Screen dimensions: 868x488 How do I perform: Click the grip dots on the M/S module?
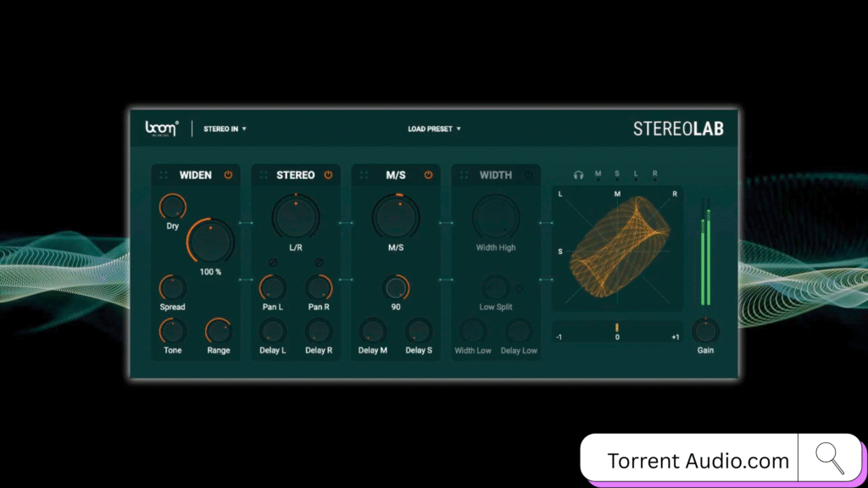click(x=364, y=175)
